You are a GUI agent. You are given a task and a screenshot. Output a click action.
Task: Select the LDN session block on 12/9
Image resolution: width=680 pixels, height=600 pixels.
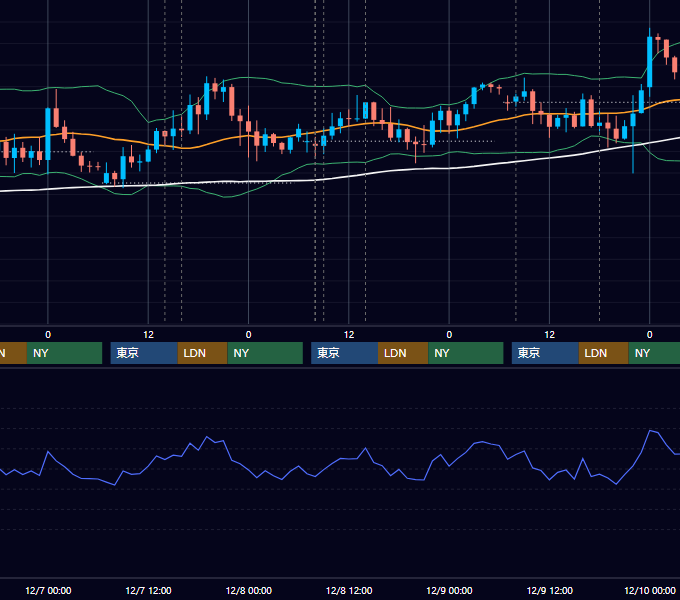point(603,353)
